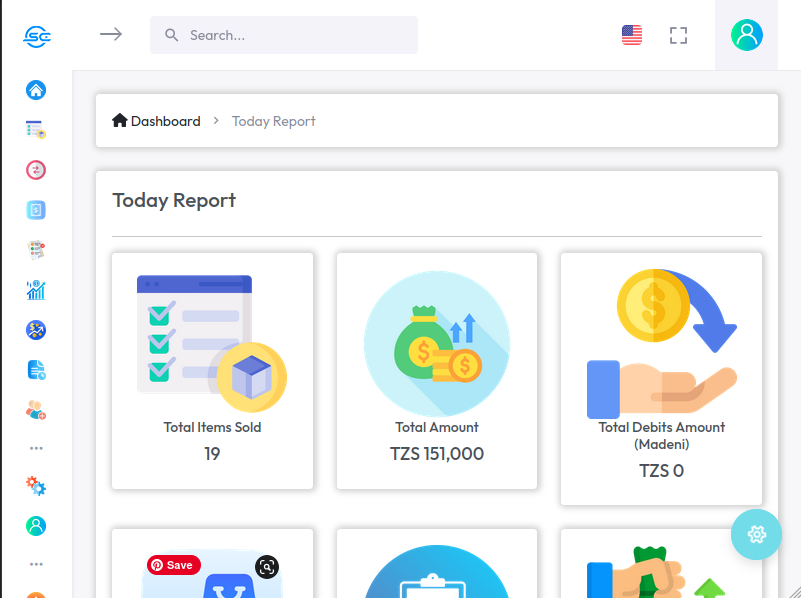Toggle fullscreen mode icon in header
The width and height of the screenshot is (801, 598).
pos(679,35)
